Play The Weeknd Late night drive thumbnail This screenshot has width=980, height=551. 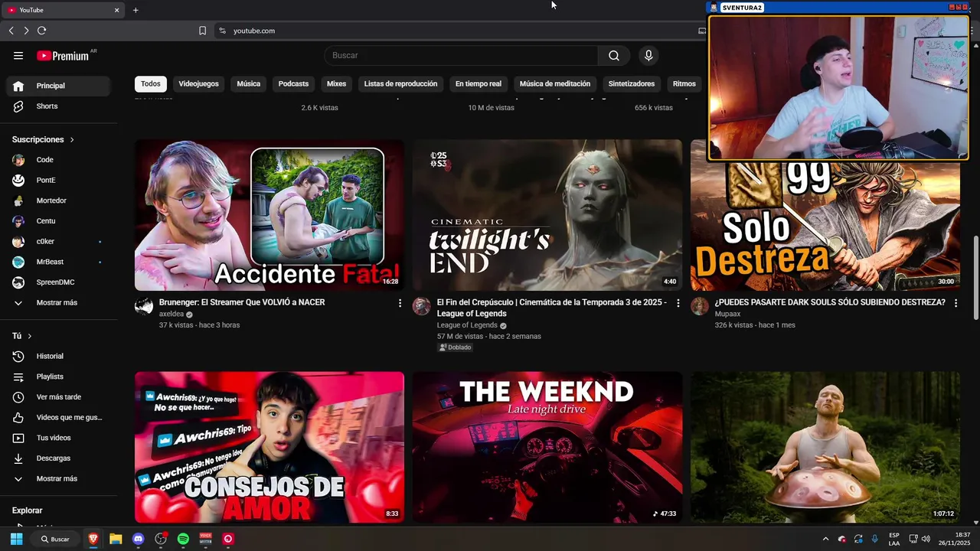(547, 447)
